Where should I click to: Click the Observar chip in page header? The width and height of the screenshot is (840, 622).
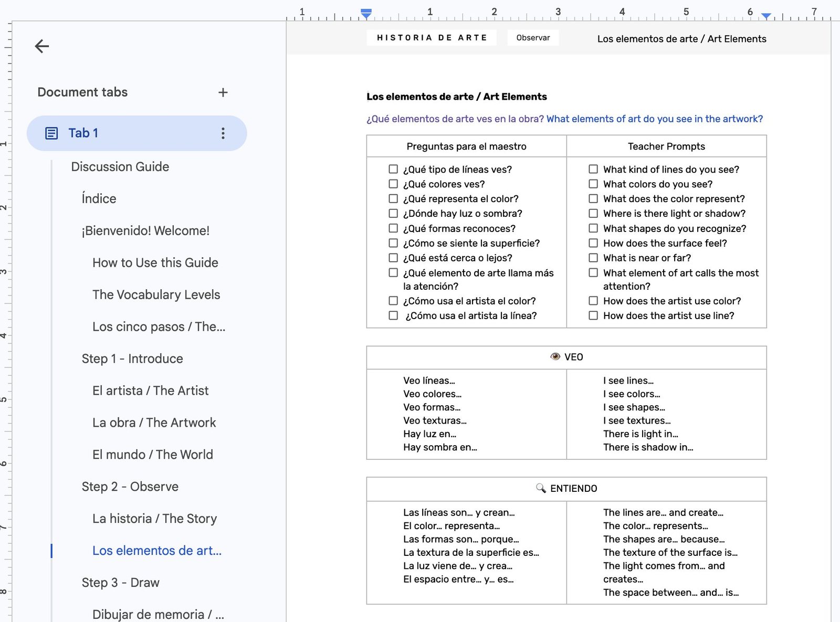click(x=533, y=38)
